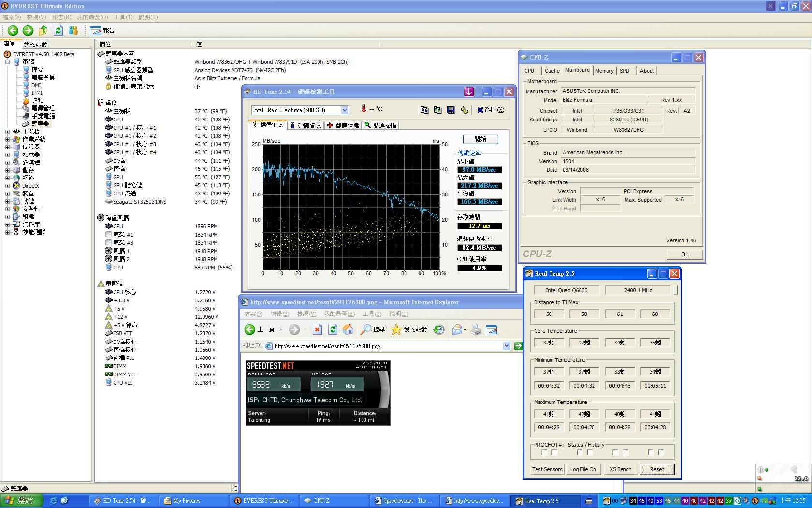Image resolution: width=812 pixels, height=508 pixels.
Task: Open the EVEREST report button
Action: coord(102,30)
